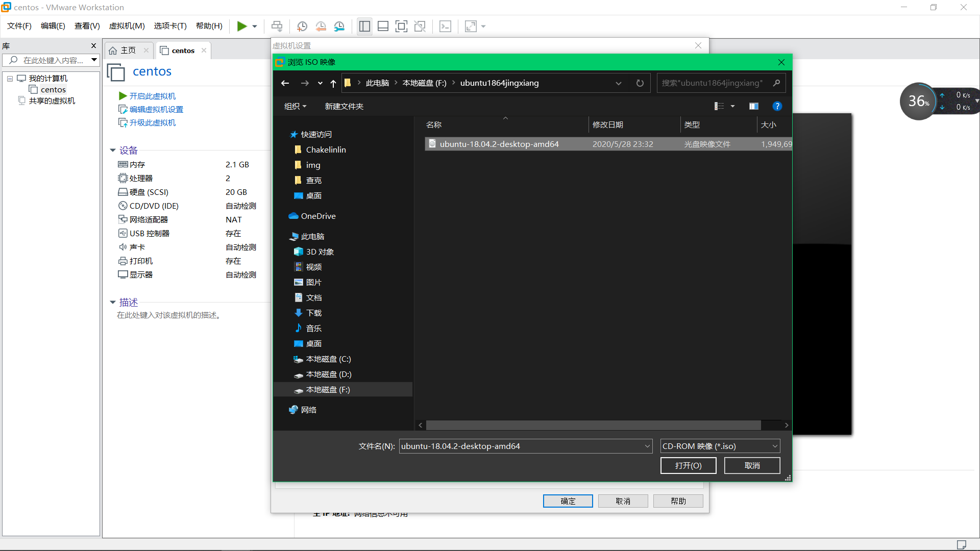Enter full screen mode icon
Image resolution: width=980 pixels, height=551 pixels.
pos(401,26)
